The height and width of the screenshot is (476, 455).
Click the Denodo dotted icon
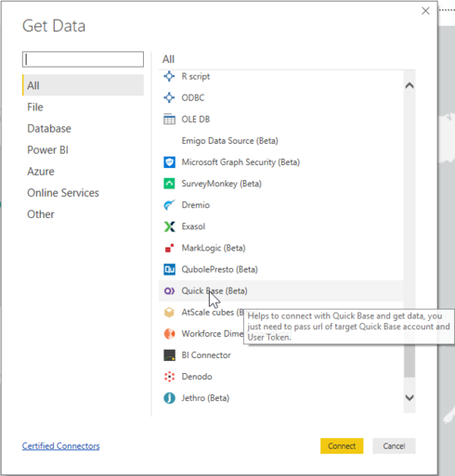pyautogui.click(x=169, y=377)
